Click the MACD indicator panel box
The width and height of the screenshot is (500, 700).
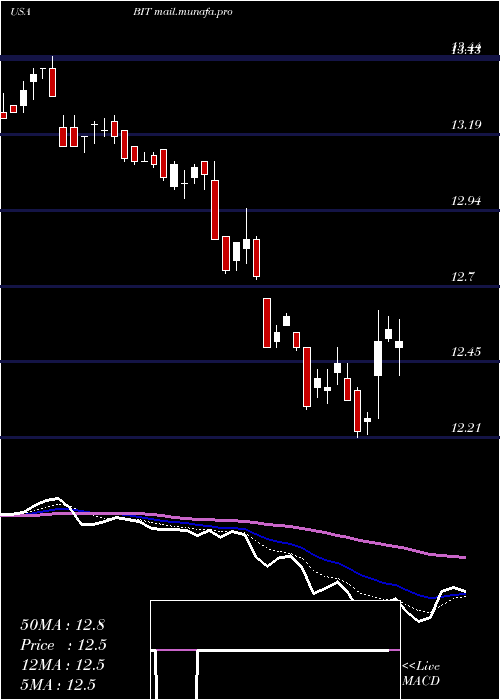click(275, 650)
